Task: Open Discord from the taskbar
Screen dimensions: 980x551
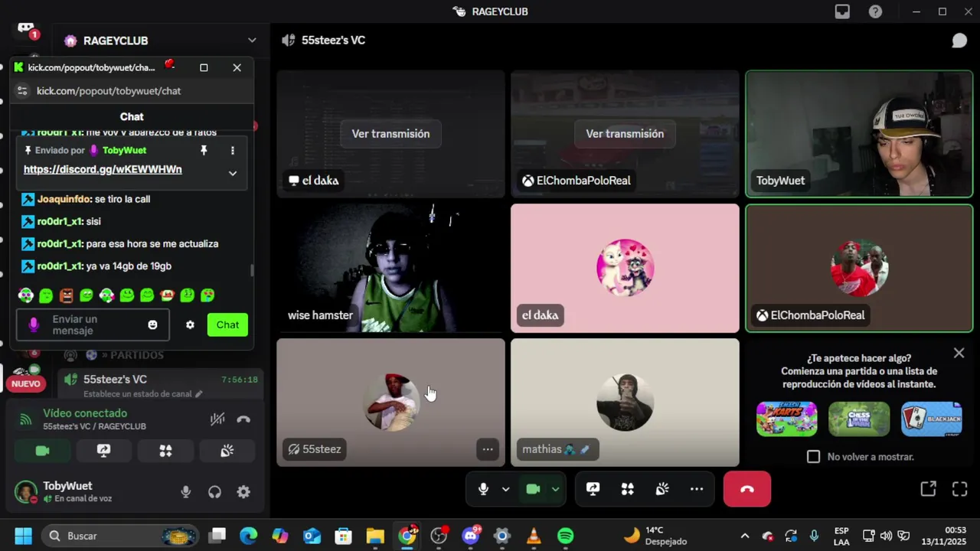Action: pos(470,536)
